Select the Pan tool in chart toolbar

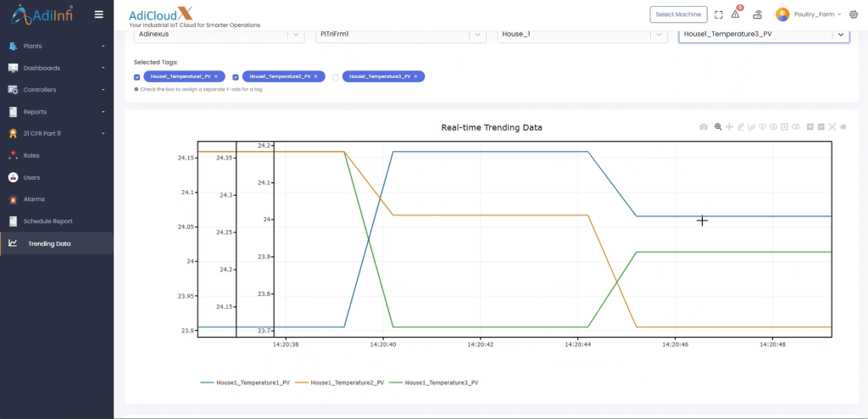click(x=729, y=127)
